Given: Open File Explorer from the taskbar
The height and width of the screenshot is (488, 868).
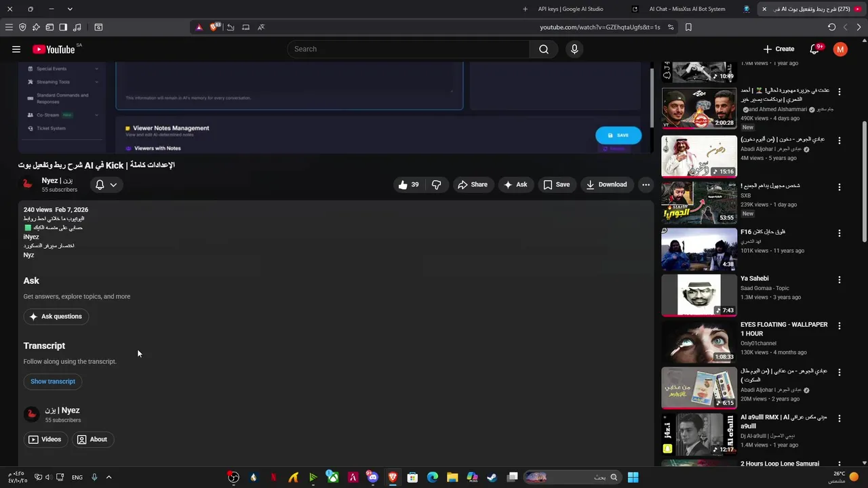Looking at the screenshot, I should point(452,477).
